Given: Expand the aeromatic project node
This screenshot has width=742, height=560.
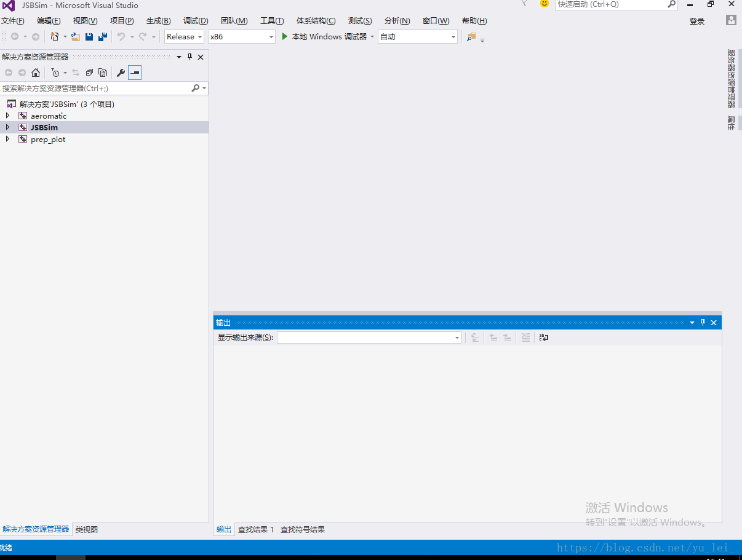Looking at the screenshot, I should (x=7, y=116).
